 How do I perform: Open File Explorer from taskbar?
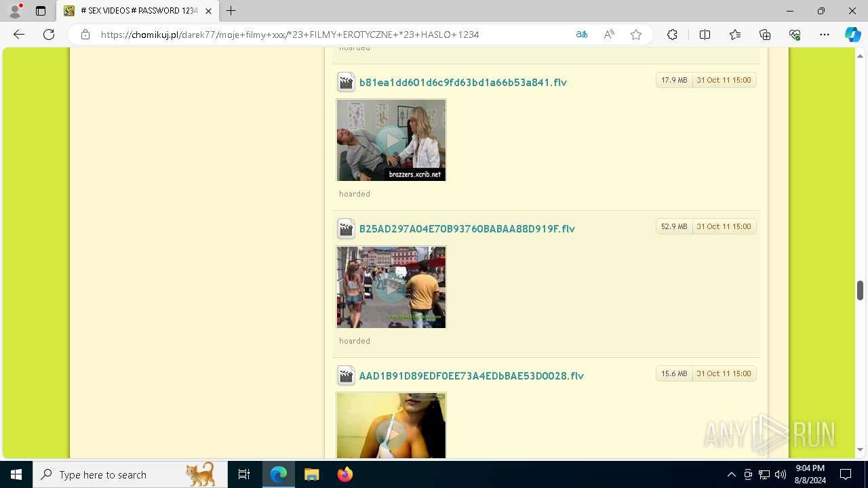(311, 474)
